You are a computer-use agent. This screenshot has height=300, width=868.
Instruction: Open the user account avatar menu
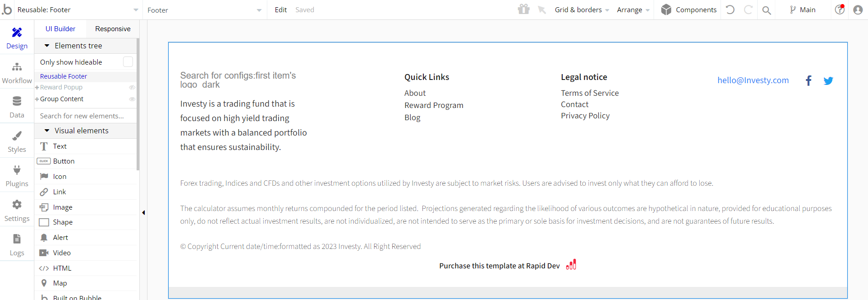[858, 9]
